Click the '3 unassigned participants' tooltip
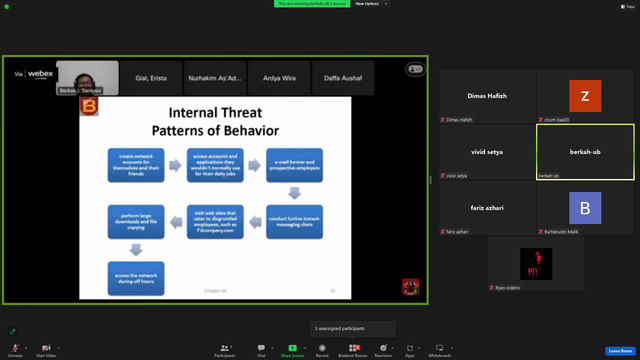Screen dimensions: 640x360 [352, 329]
